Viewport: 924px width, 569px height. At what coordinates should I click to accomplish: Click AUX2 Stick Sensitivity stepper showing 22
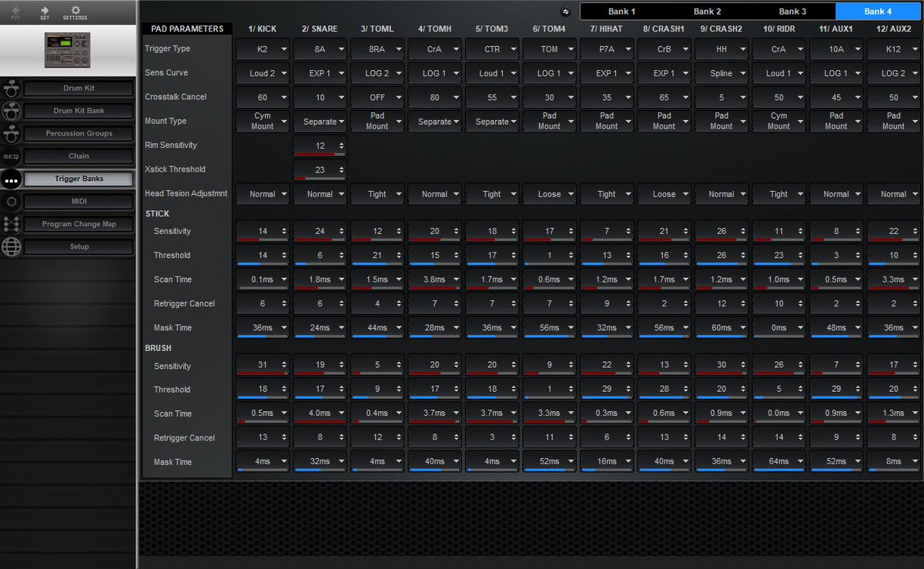[x=894, y=231]
